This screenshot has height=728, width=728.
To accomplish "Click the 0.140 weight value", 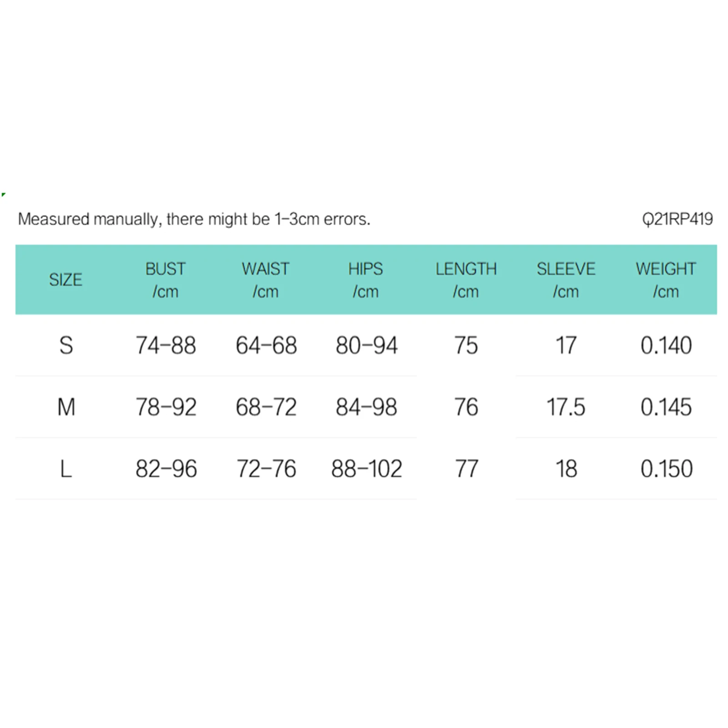I will [667, 345].
